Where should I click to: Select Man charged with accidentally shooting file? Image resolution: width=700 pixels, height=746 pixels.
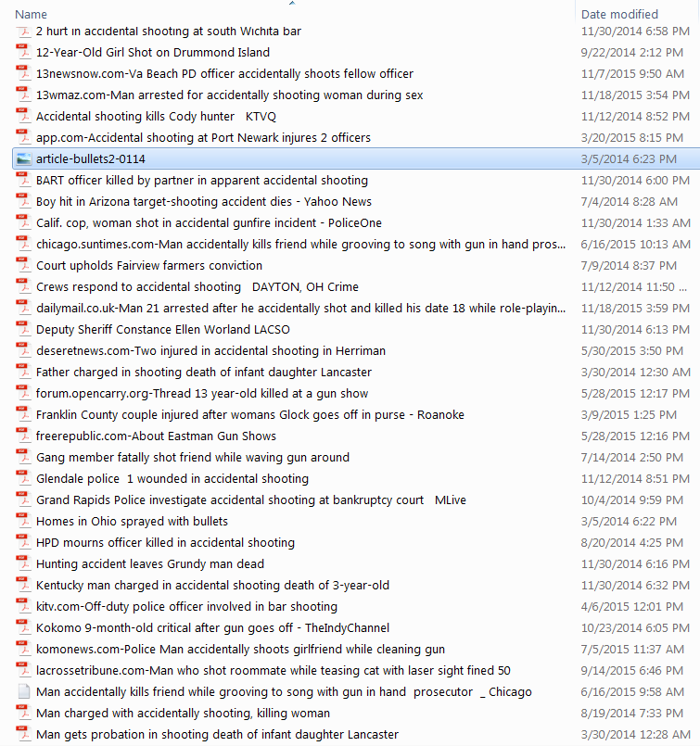[x=183, y=714]
